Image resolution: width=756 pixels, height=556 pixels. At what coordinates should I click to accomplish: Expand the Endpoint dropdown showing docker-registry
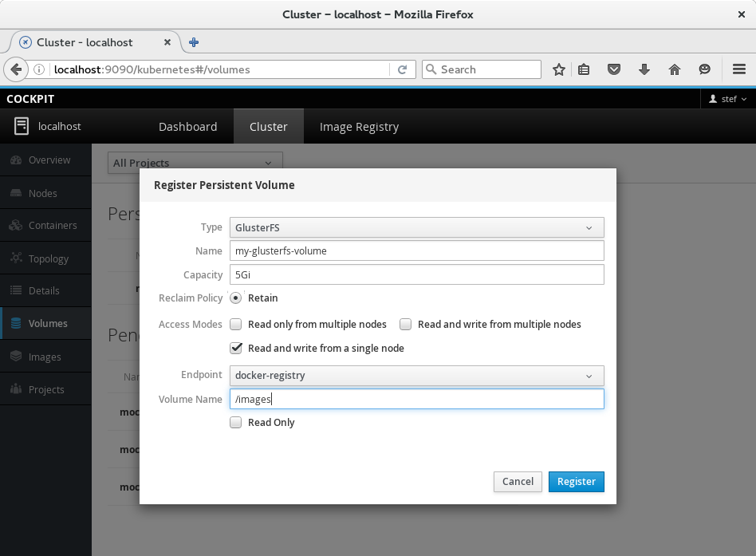416,376
